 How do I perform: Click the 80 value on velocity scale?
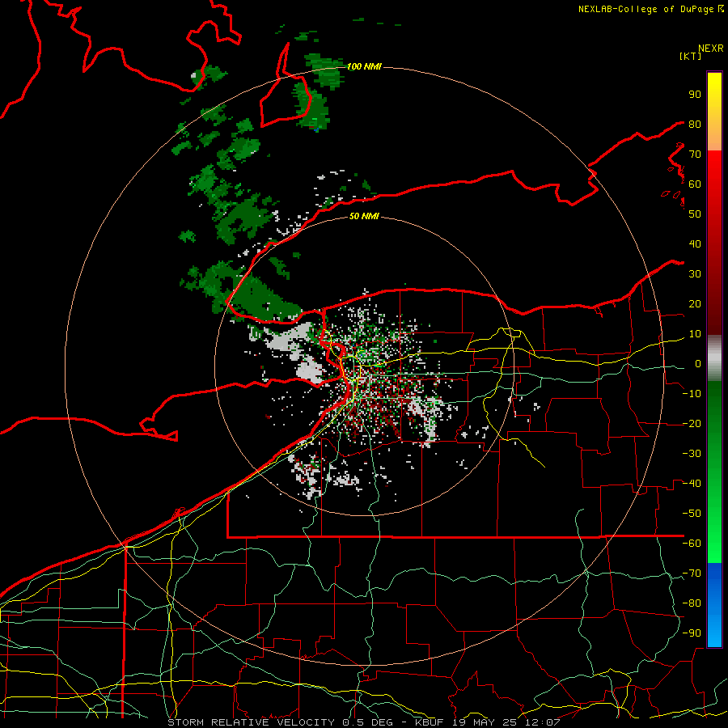click(x=695, y=124)
